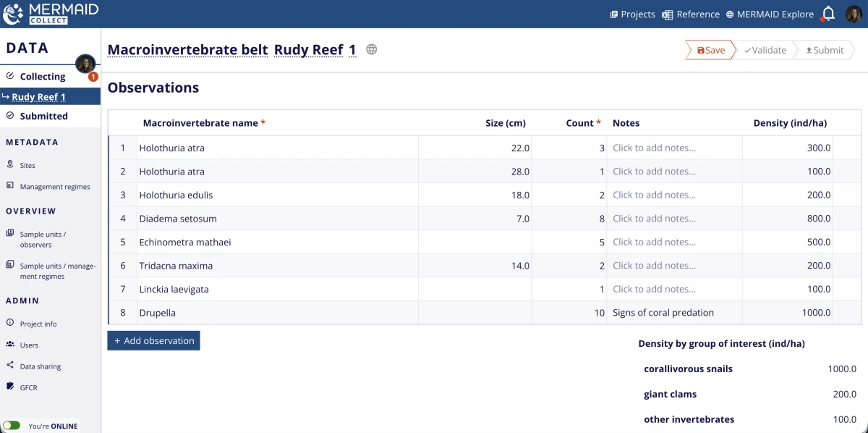Click the Users people icon
The height and width of the screenshot is (433, 868).
[10, 345]
